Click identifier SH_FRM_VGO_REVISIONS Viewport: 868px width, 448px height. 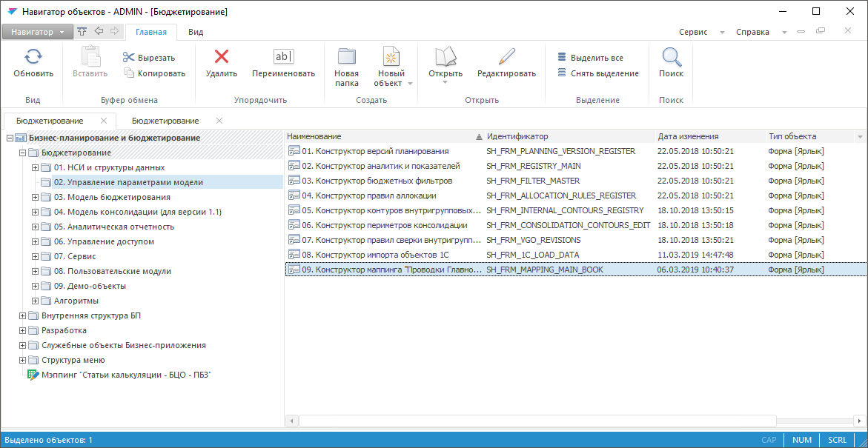pyautogui.click(x=534, y=240)
